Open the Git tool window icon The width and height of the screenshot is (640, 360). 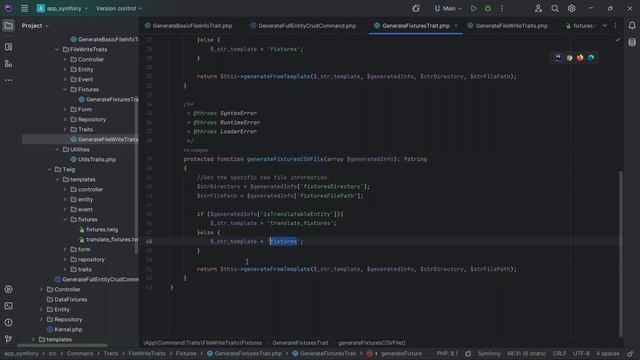click(8, 339)
